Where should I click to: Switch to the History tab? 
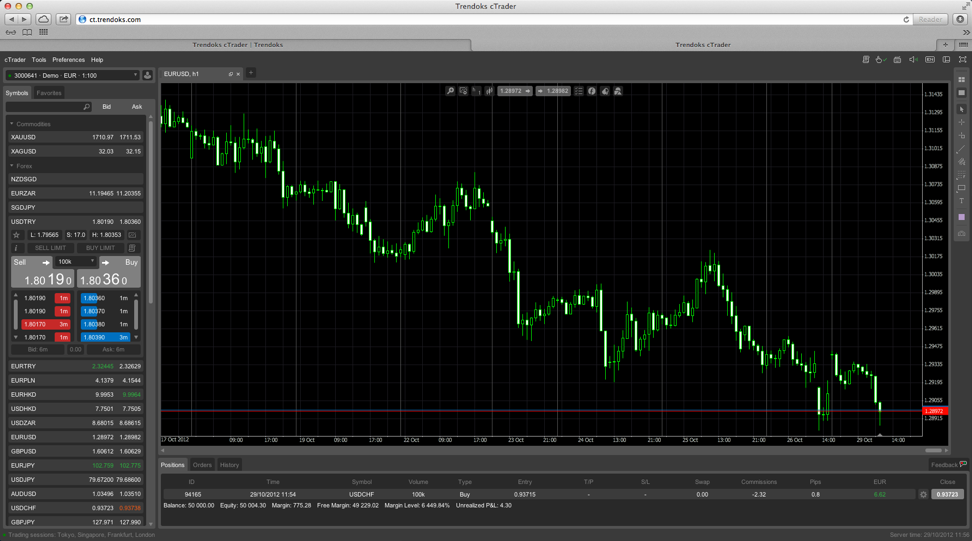pos(229,465)
